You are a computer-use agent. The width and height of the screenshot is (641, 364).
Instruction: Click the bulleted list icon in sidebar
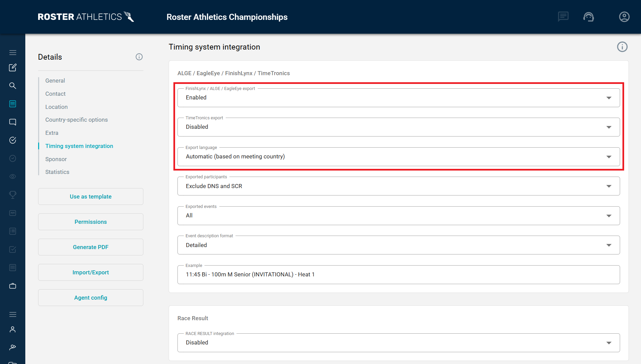[x=12, y=231]
